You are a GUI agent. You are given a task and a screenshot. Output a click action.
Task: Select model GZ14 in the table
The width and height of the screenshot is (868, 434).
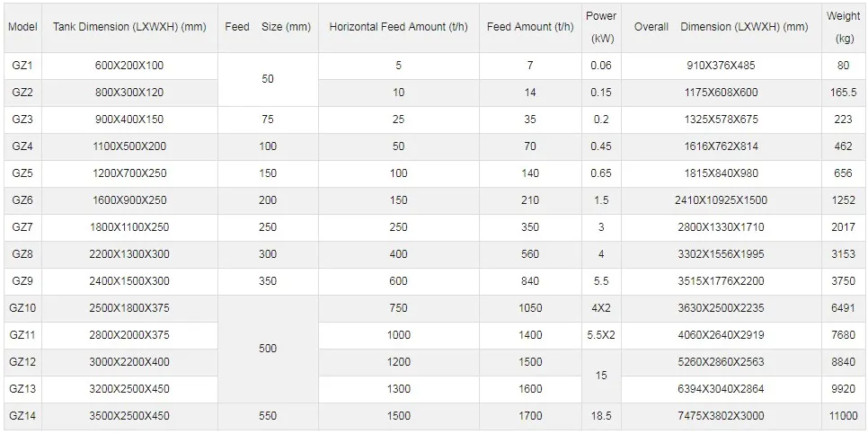click(x=22, y=416)
